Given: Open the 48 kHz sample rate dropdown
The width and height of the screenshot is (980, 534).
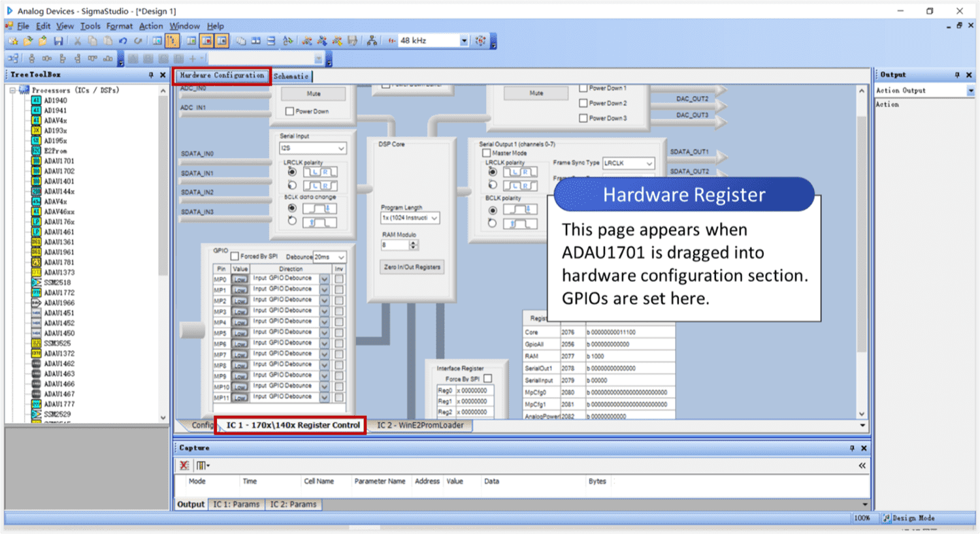Looking at the screenshot, I should pyautogui.click(x=464, y=41).
